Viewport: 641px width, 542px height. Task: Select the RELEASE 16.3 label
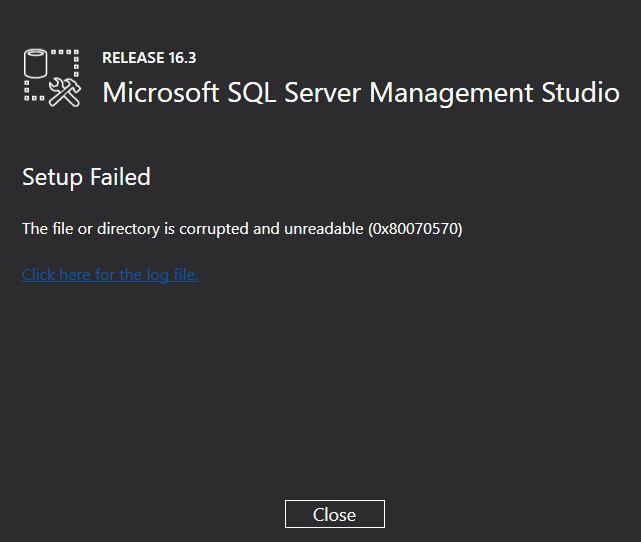click(149, 58)
